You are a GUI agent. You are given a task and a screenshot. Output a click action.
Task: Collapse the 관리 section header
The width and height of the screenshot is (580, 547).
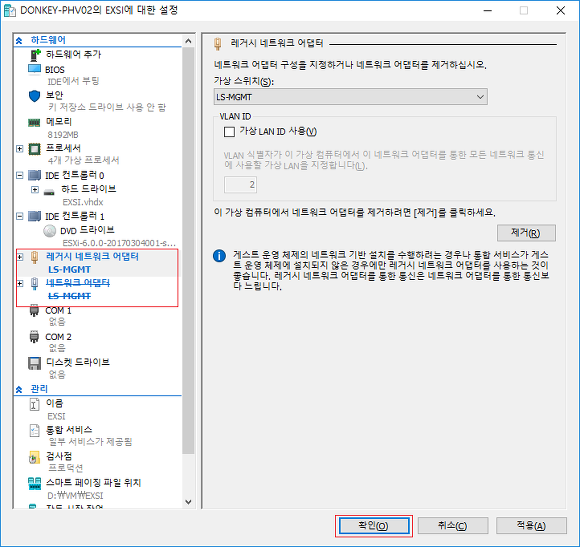(19, 389)
